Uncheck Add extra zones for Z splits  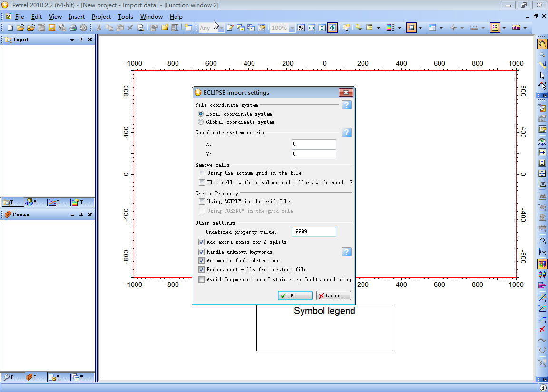[201, 242]
